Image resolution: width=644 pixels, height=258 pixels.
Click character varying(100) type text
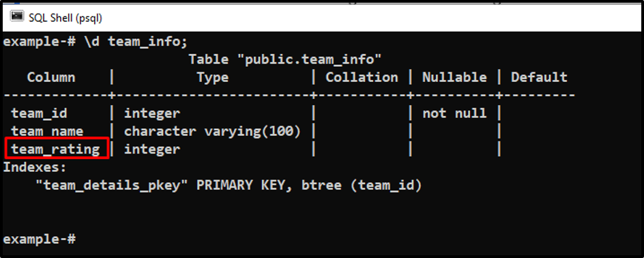coord(212,131)
